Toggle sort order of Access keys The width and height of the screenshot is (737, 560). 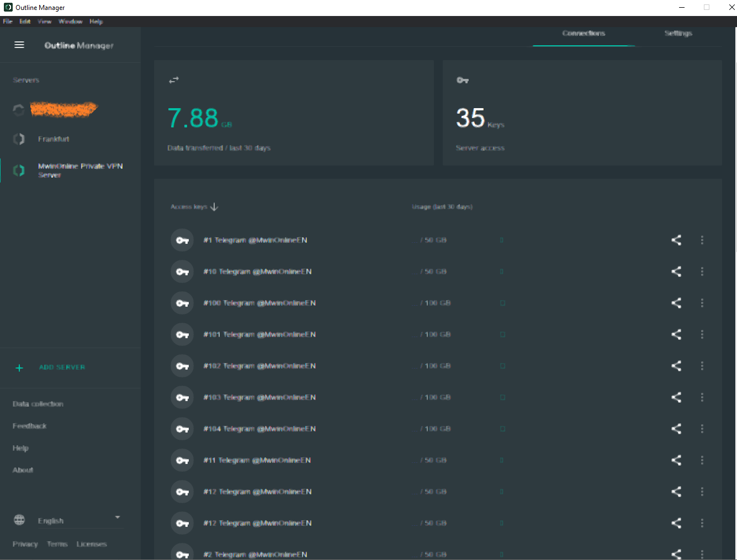(214, 206)
